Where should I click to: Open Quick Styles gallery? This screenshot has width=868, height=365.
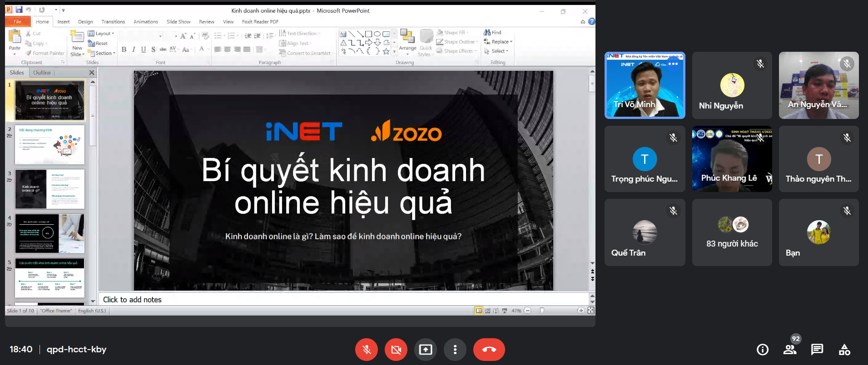(x=426, y=43)
